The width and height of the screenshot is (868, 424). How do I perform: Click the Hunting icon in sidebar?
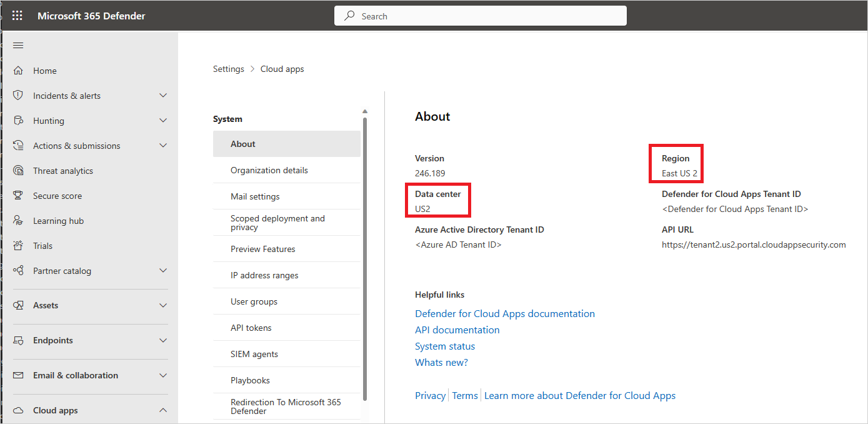[x=18, y=121]
